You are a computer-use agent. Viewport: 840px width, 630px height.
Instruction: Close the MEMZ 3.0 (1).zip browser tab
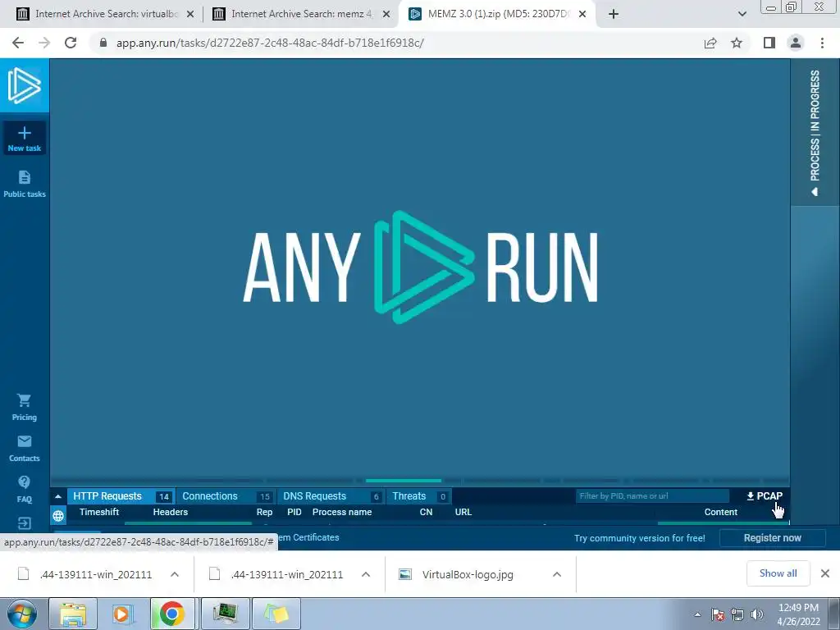(582, 15)
